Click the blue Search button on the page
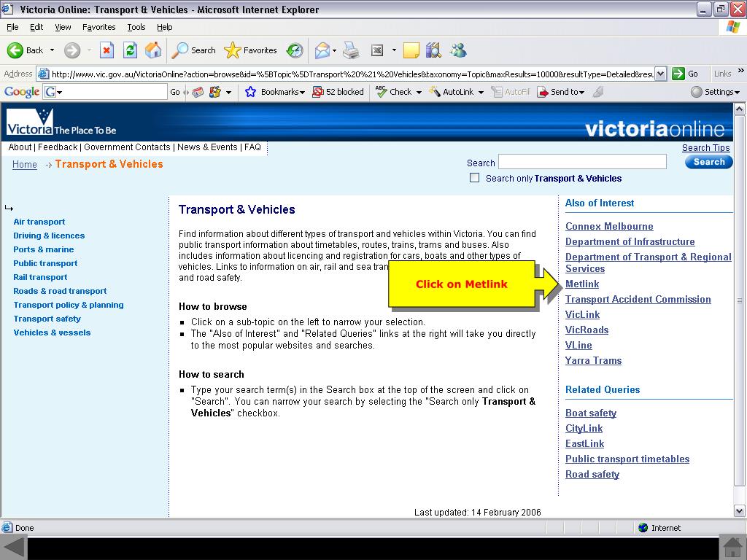This screenshot has height=560, width=747. (x=709, y=162)
